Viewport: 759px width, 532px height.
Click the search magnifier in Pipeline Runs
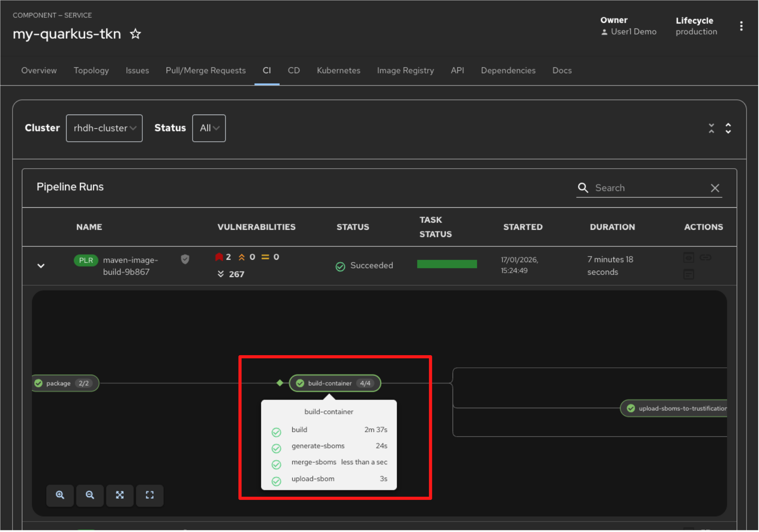pyautogui.click(x=583, y=188)
